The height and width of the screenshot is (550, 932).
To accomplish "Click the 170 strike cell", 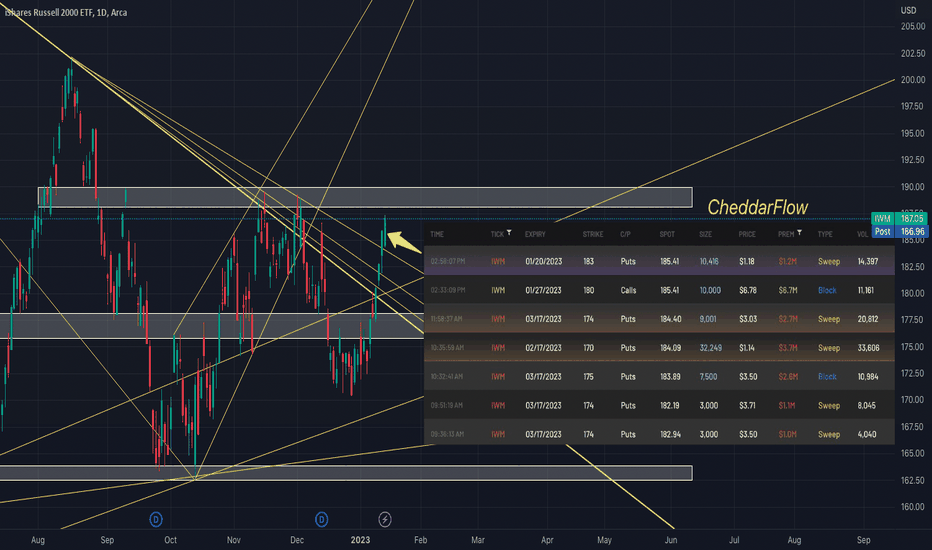I will [588, 348].
